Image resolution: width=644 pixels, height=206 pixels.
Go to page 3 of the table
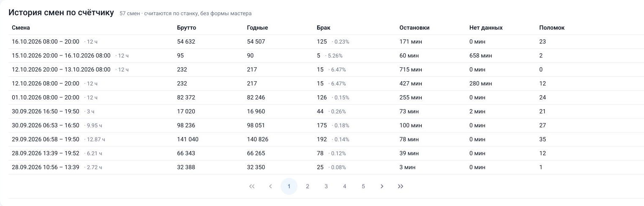(x=326, y=187)
